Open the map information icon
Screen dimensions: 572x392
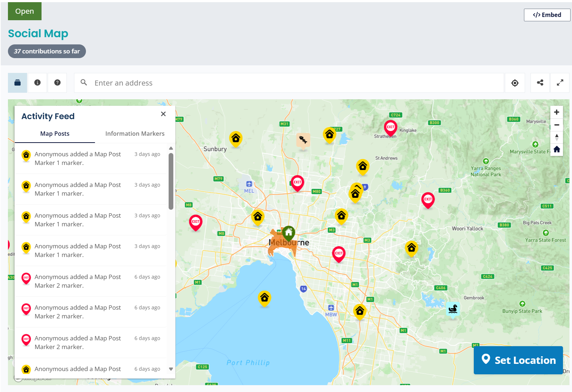[37, 83]
